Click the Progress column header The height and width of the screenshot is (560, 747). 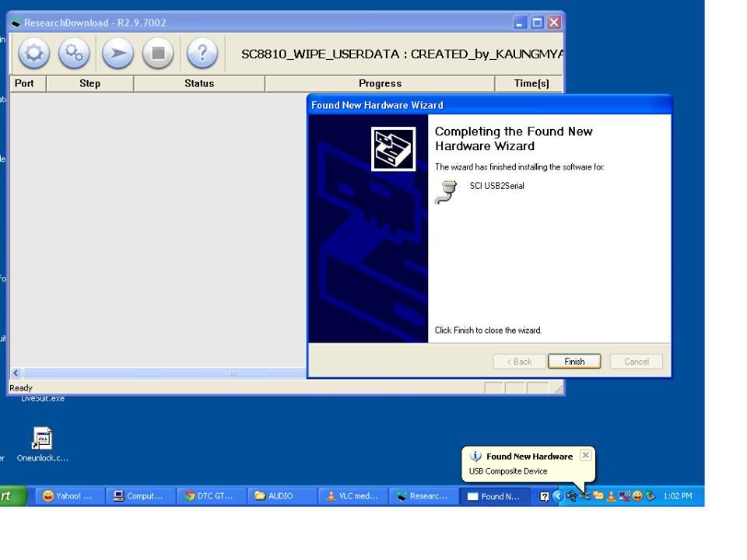coord(380,84)
